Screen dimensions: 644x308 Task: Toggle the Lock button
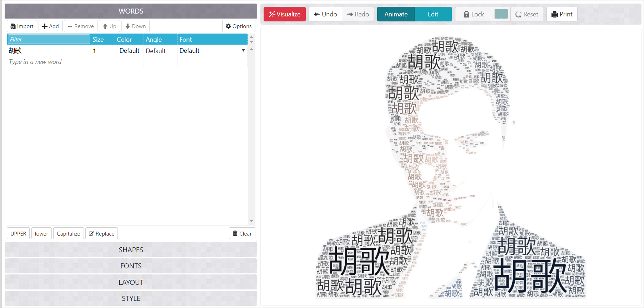[474, 14]
